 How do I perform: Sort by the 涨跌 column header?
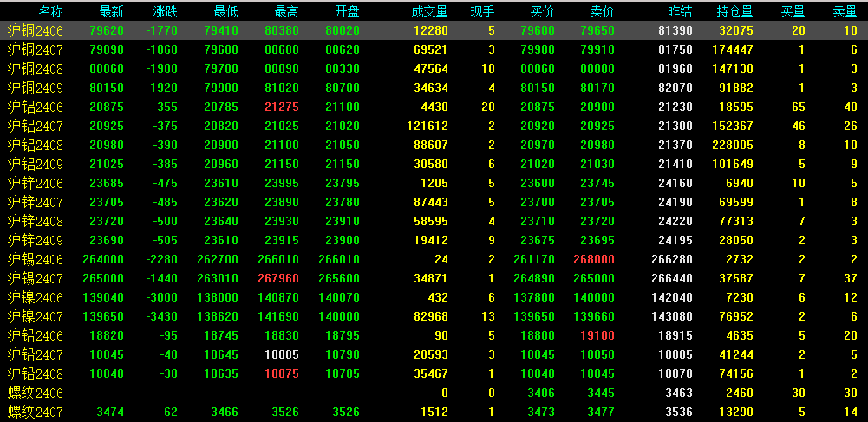tap(165, 11)
